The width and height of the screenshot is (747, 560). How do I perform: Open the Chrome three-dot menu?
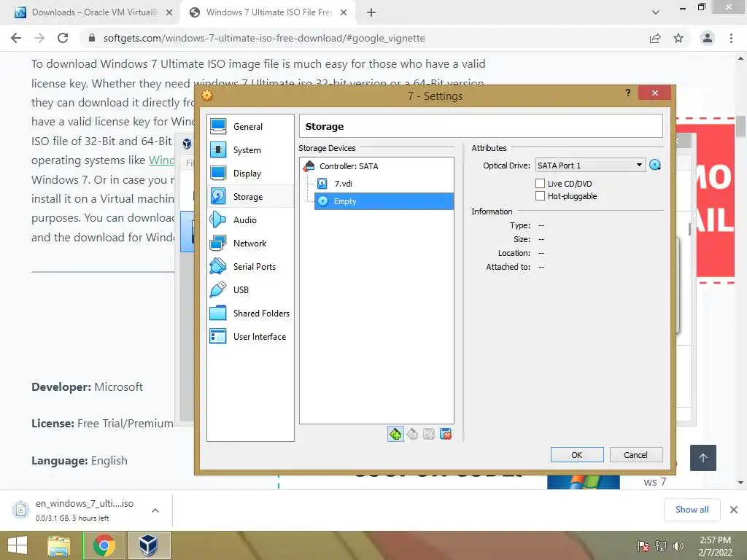tap(731, 38)
